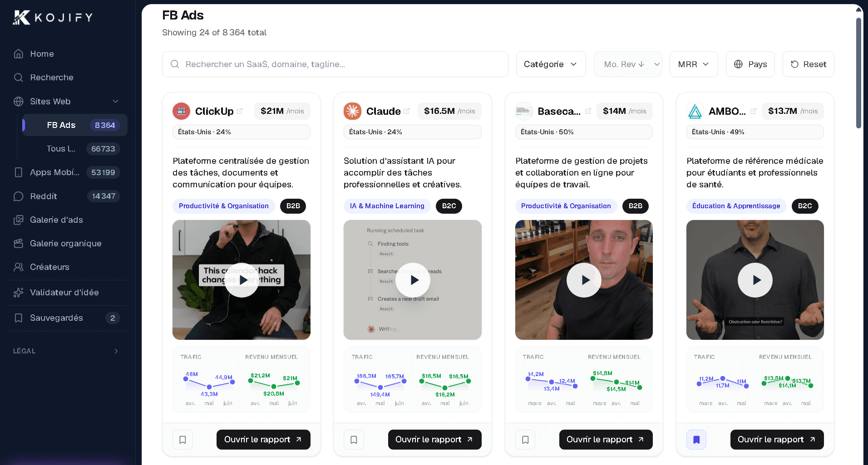The width and height of the screenshot is (868, 465).
Task: Click the Sites Web globe icon
Action: pyautogui.click(x=19, y=102)
